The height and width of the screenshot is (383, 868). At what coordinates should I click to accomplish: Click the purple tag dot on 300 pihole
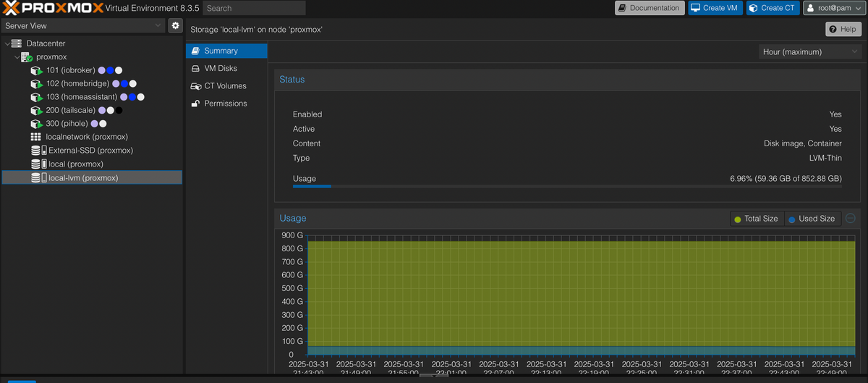pyautogui.click(x=95, y=124)
